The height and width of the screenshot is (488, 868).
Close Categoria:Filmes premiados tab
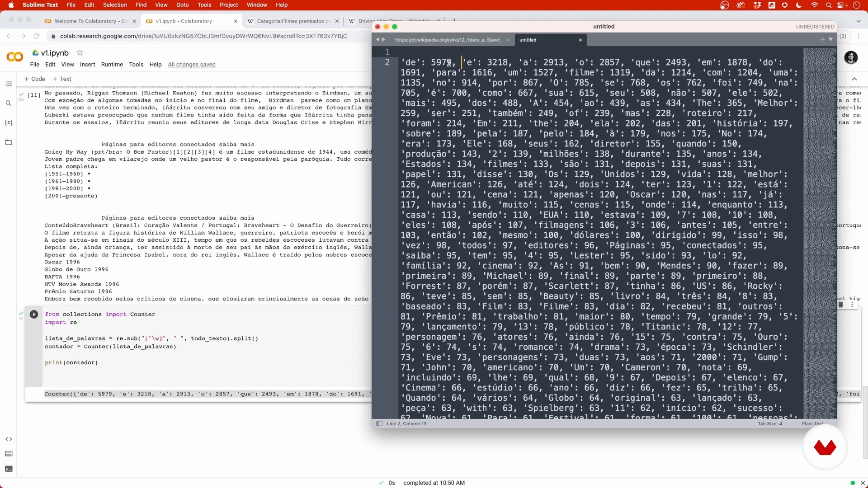click(337, 21)
